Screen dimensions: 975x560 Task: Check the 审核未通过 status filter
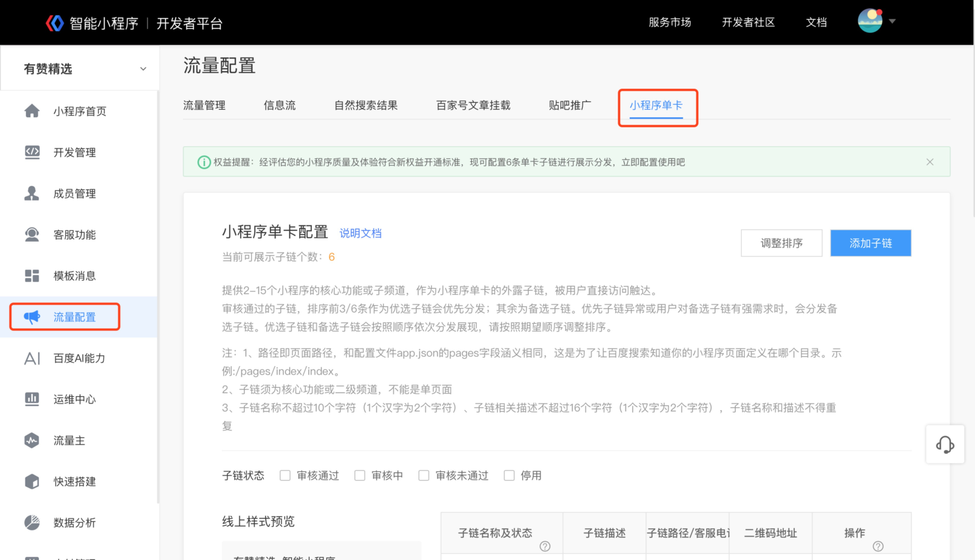tap(424, 475)
